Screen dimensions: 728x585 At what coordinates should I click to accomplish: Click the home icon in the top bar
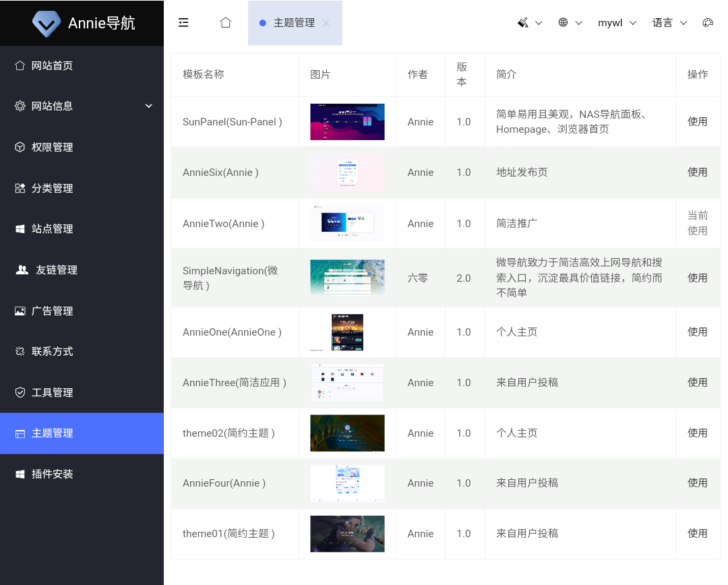pyautogui.click(x=226, y=23)
